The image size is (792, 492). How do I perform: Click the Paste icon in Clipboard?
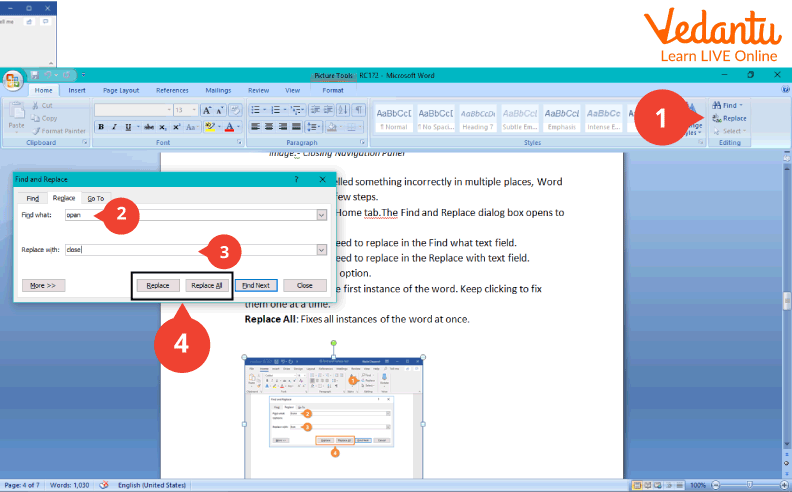[16, 115]
